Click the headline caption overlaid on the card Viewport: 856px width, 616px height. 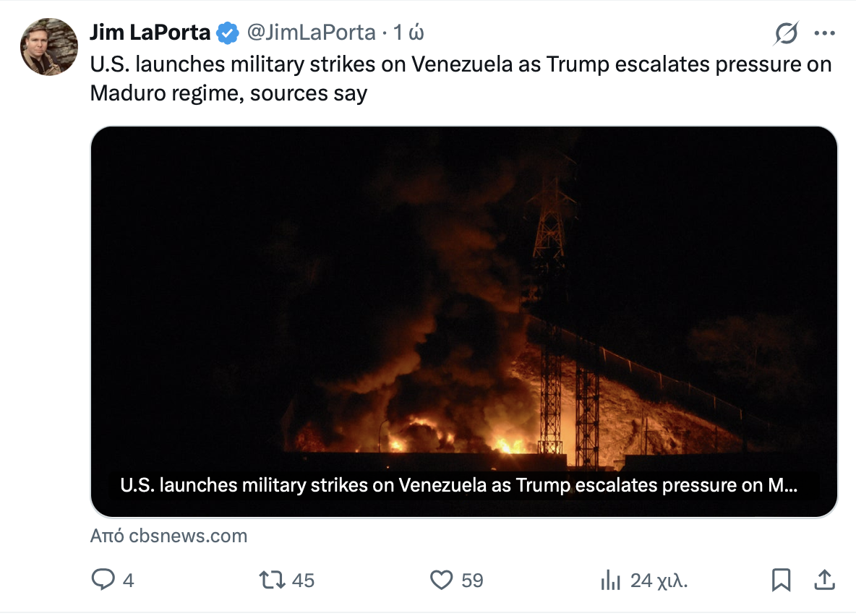click(x=458, y=486)
